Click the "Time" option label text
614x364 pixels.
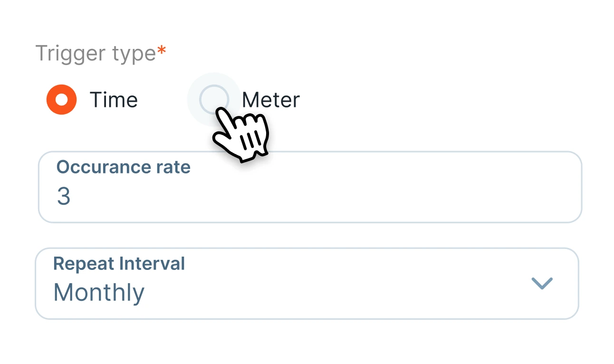114,100
